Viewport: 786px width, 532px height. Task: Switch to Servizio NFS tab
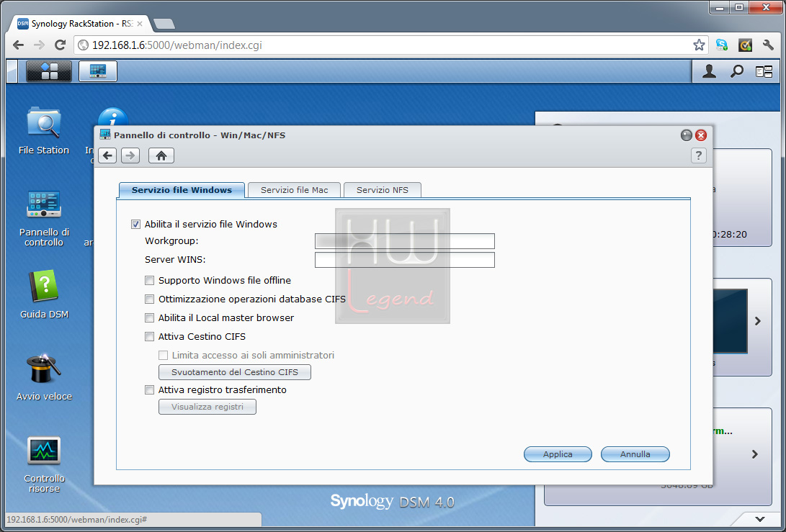pyautogui.click(x=383, y=190)
